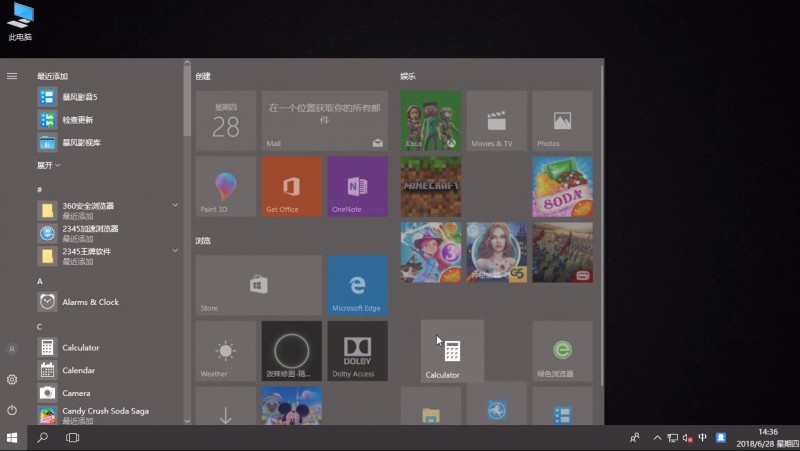
Task: Click the network icon in system tray
Action: (672, 438)
